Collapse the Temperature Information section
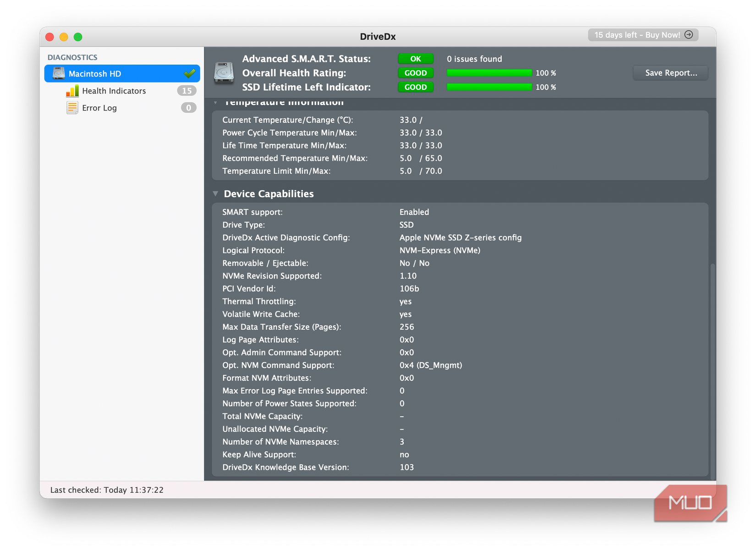Image resolution: width=756 pixels, height=551 pixels. pyautogui.click(x=215, y=102)
